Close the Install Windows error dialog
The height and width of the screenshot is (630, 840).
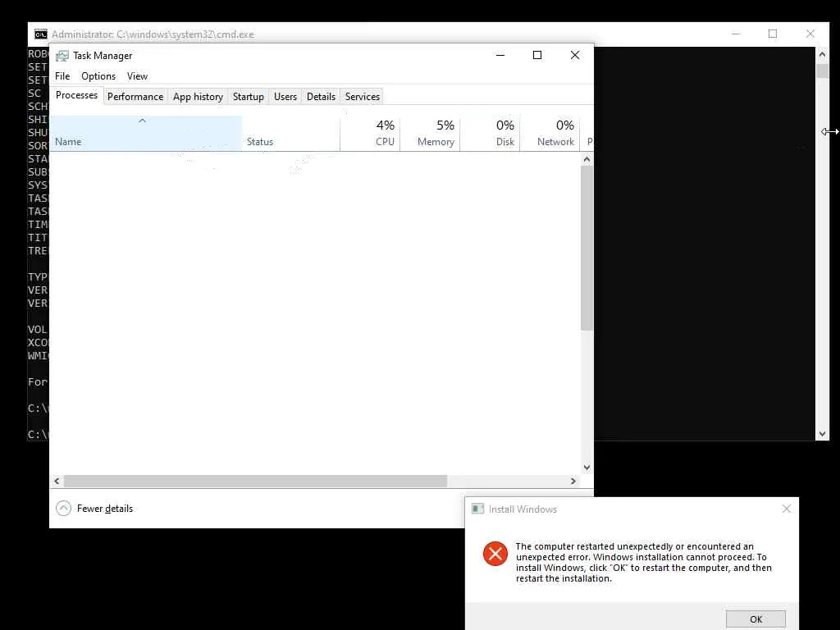pos(786,509)
